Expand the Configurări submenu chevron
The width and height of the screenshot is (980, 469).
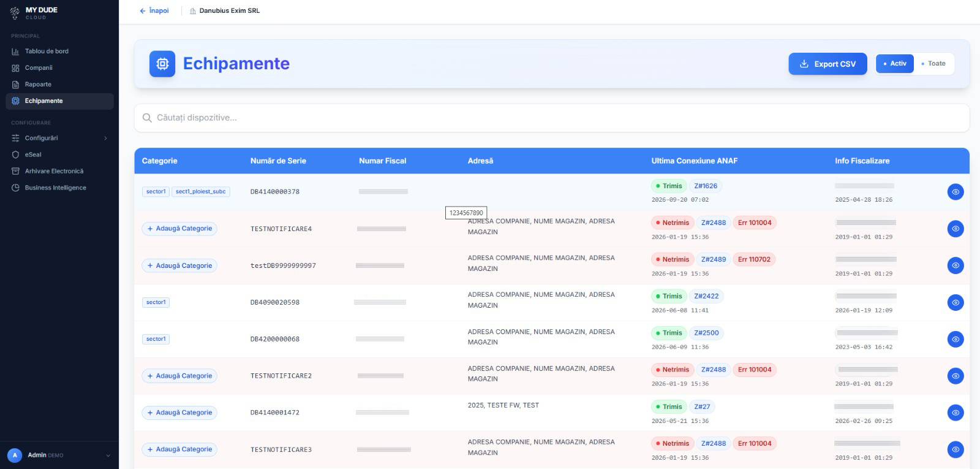[x=105, y=139]
